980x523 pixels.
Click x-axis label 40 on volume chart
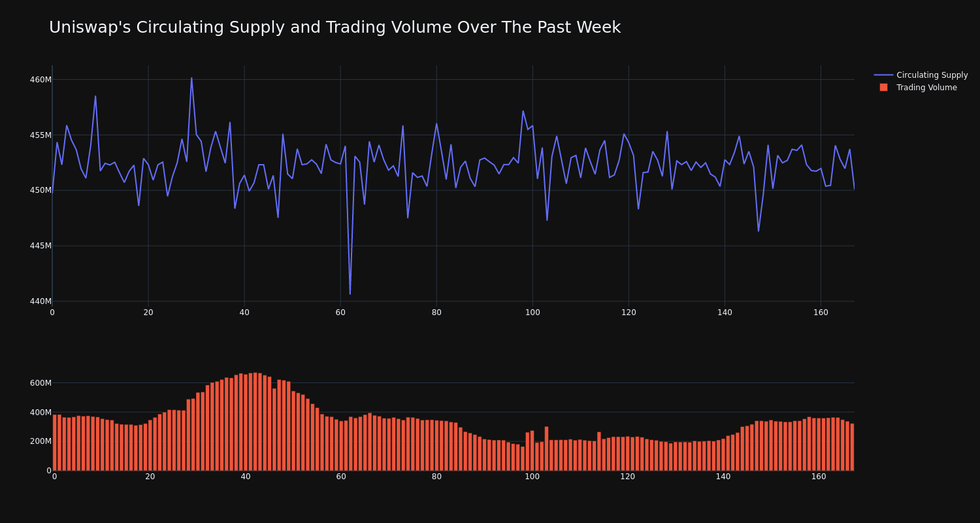tap(246, 477)
